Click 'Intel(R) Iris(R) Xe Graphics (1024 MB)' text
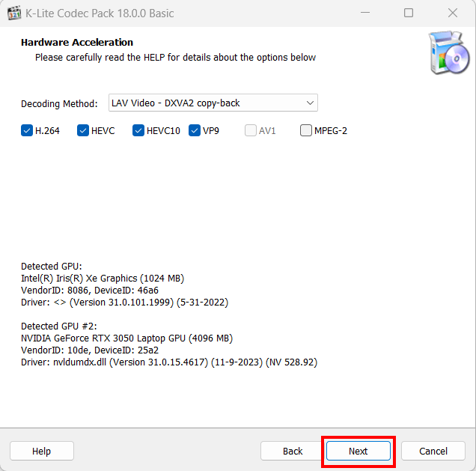 click(103, 279)
